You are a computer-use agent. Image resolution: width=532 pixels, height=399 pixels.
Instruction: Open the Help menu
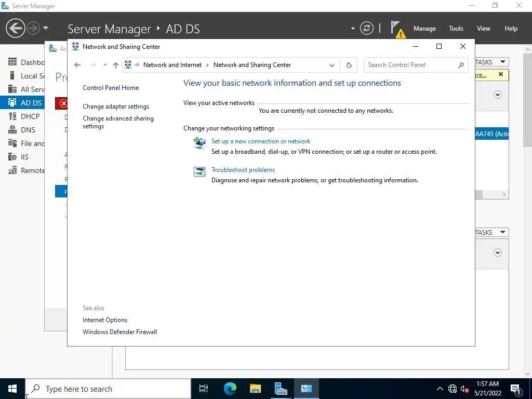pyautogui.click(x=511, y=29)
